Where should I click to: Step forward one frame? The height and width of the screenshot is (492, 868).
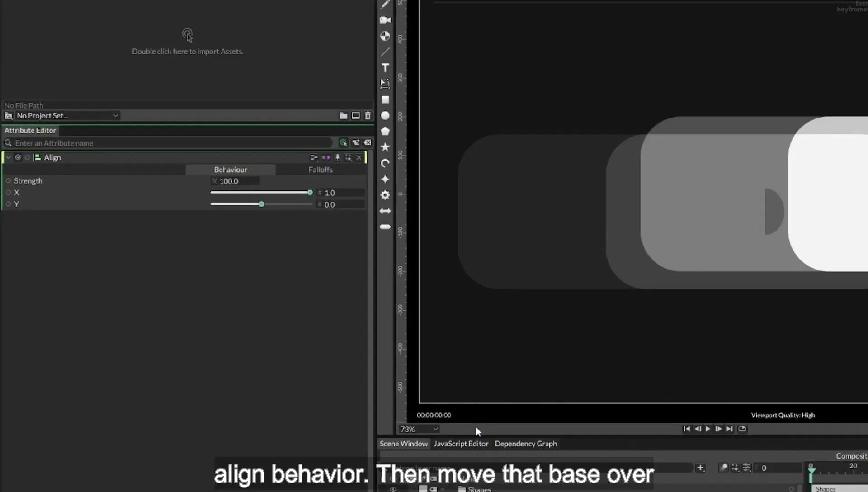click(718, 429)
